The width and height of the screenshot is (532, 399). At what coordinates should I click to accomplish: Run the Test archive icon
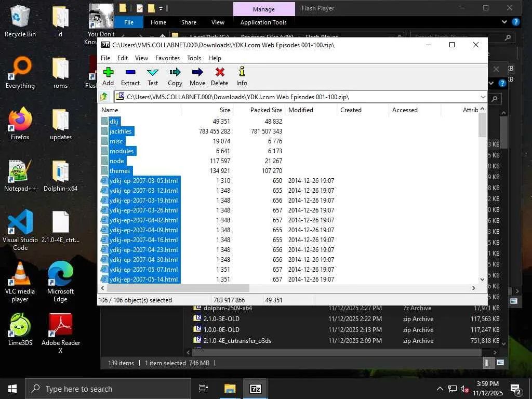(153, 76)
